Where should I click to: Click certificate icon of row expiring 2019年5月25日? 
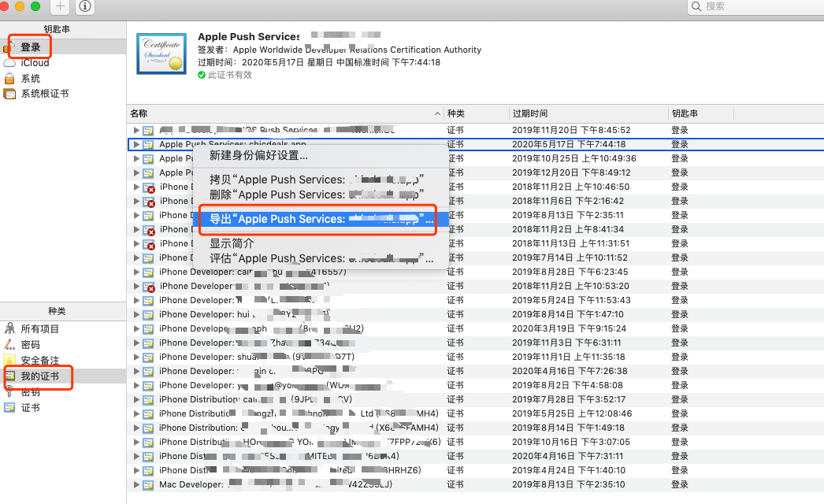pyautogui.click(x=149, y=414)
